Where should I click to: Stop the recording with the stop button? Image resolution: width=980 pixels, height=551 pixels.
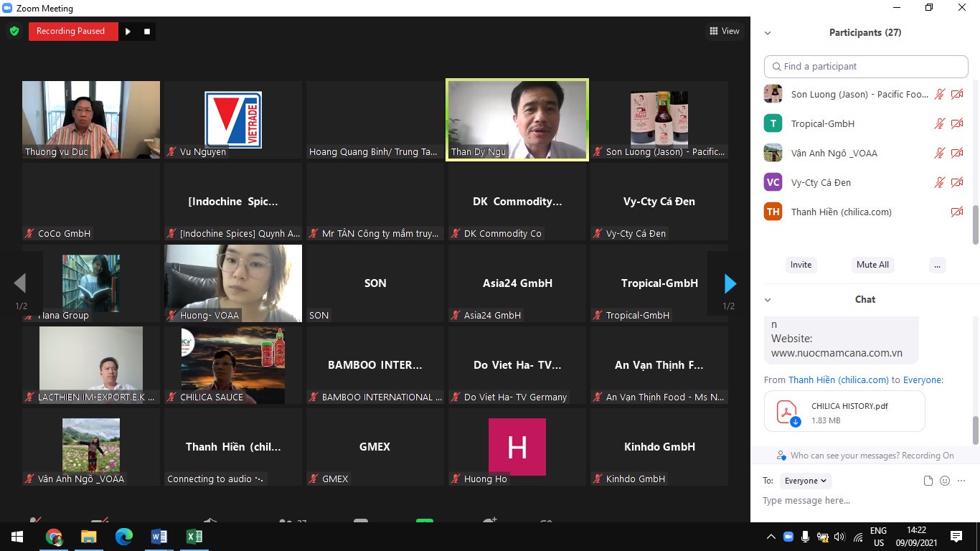pos(147,32)
